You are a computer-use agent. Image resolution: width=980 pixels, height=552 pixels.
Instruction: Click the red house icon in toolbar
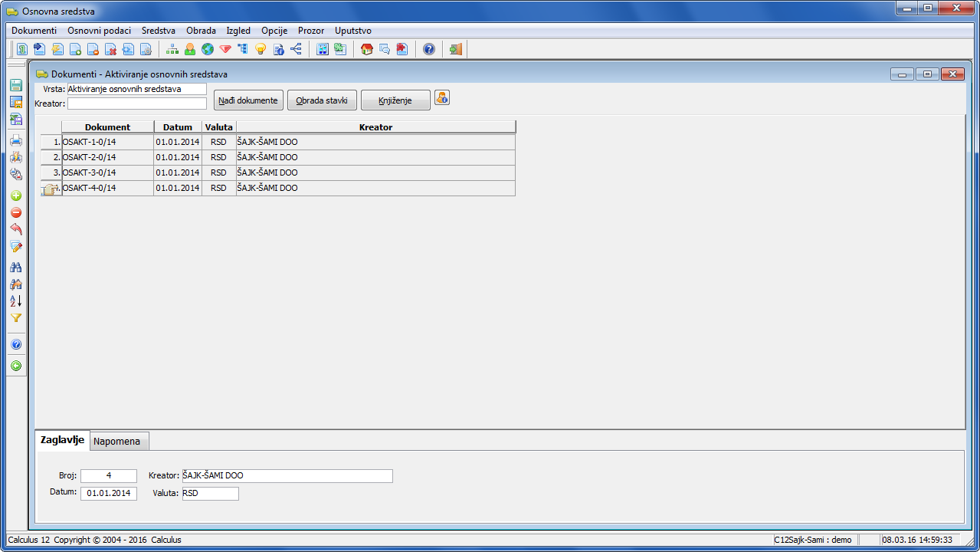point(367,49)
